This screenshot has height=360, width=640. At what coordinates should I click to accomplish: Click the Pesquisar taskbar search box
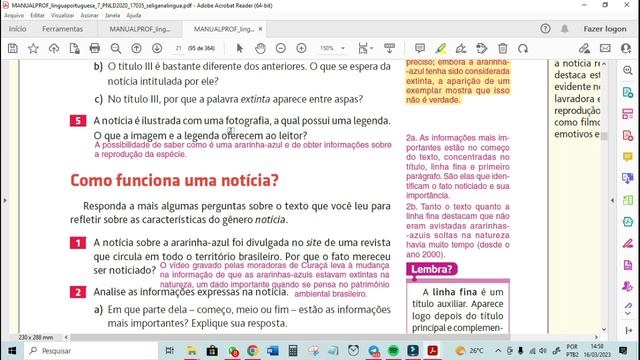tap(91, 351)
